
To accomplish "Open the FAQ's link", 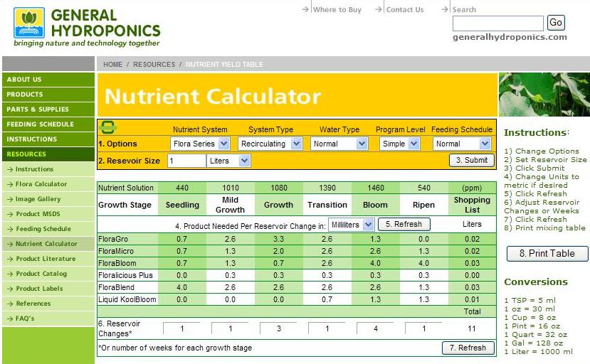I will (x=25, y=318).
